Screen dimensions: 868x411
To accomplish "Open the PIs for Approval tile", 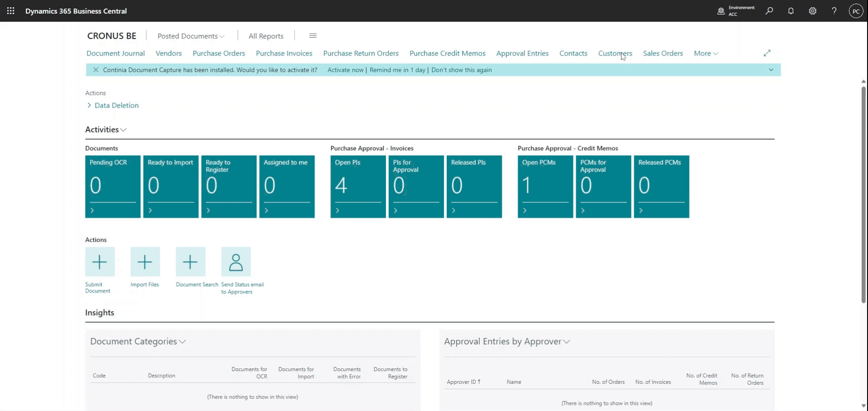I will tap(416, 186).
